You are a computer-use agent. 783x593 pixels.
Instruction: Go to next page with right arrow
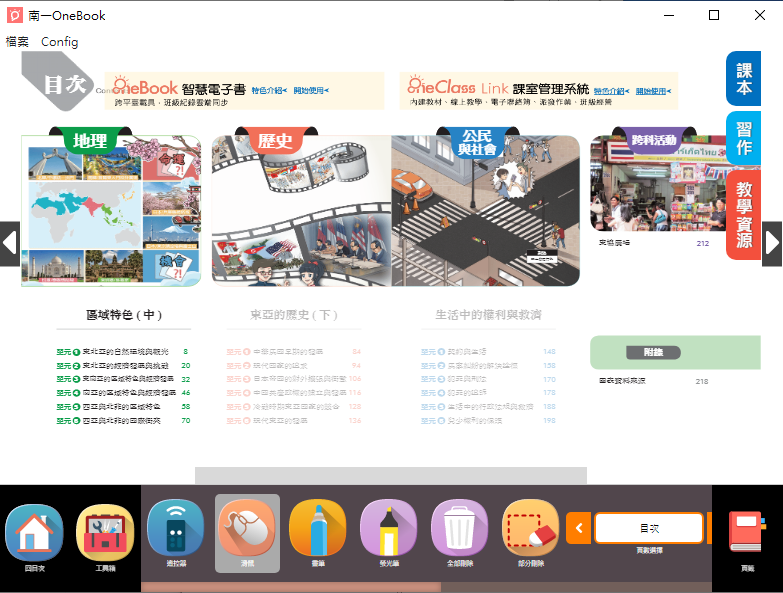click(x=772, y=243)
